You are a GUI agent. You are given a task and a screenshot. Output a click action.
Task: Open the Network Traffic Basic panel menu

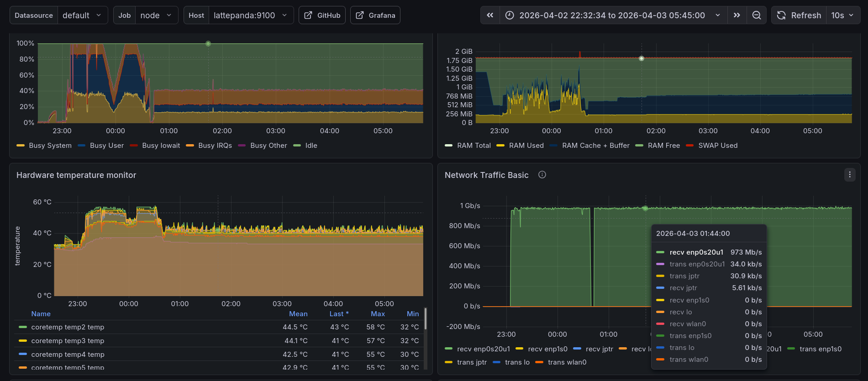tap(849, 175)
